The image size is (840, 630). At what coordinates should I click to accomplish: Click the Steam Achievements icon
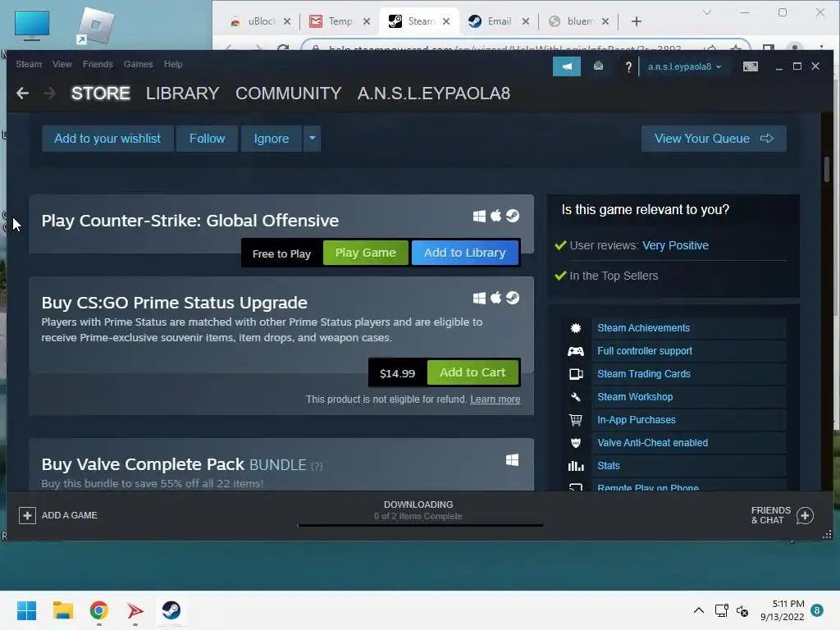[x=576, y=328]
